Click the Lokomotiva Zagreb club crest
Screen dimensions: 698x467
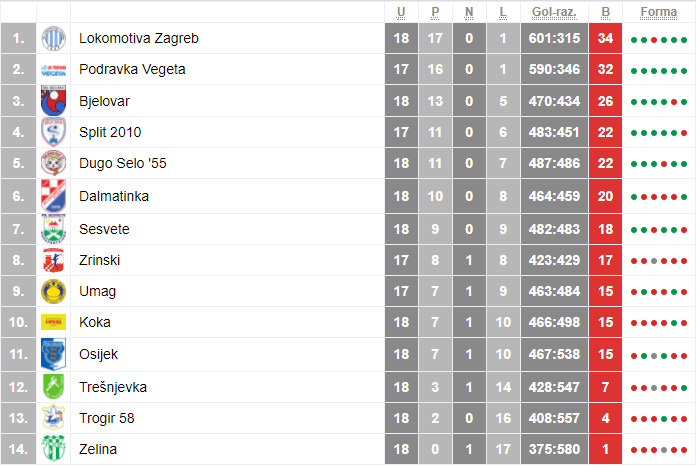coord(53,39)
